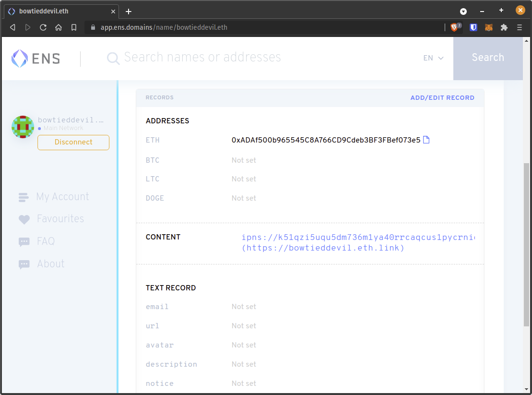Select the bowtieddevil.eth browser tab

62,11
